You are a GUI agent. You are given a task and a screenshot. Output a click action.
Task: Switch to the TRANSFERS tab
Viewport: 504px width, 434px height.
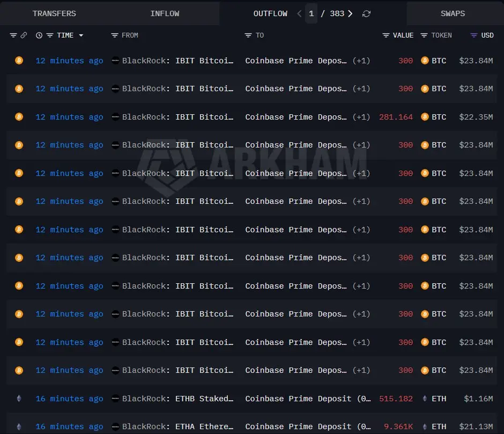click(x=54, y=13)
